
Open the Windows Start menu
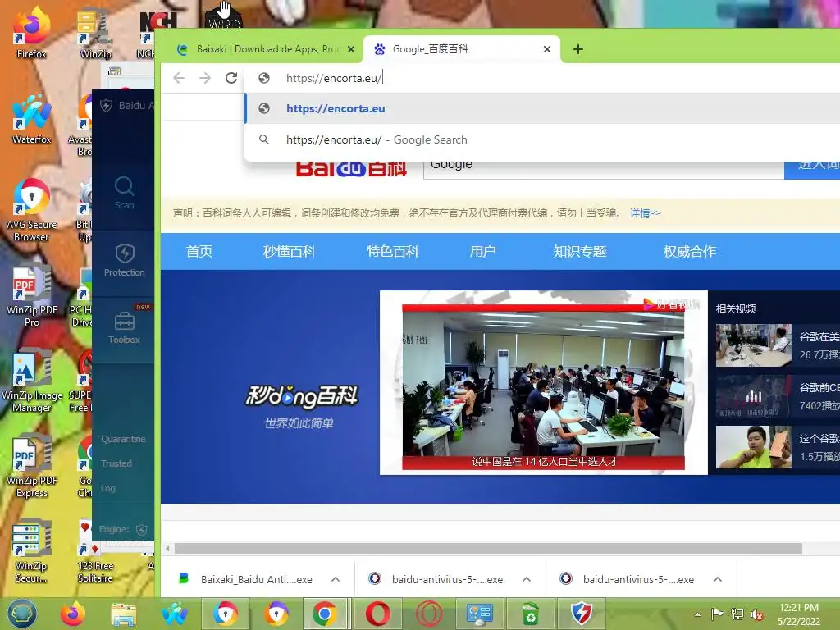point(22,614)
